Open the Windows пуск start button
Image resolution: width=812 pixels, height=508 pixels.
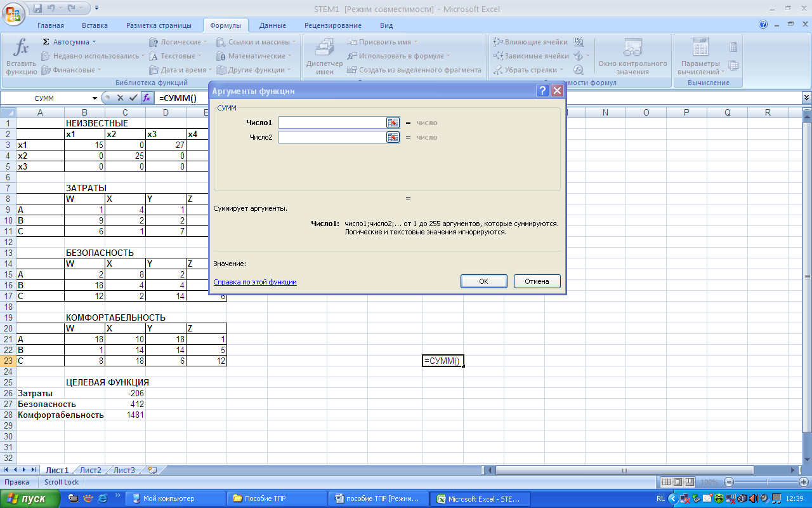30,499
